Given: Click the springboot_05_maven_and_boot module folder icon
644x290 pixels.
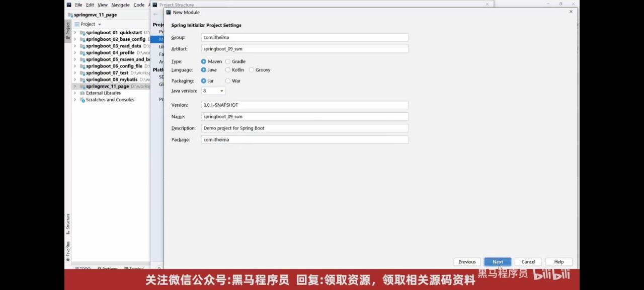Looking at the screenshot, I should coord(82,59).
